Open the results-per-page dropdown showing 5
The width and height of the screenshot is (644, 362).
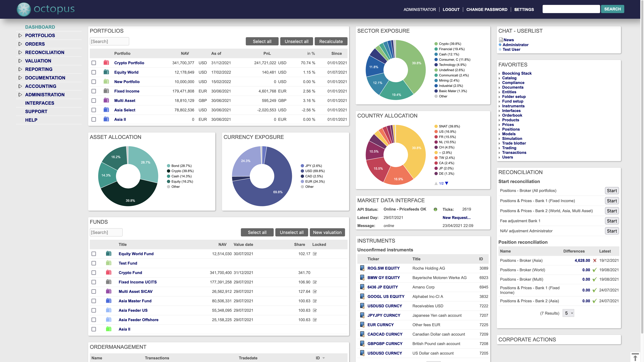coord(568,313)
